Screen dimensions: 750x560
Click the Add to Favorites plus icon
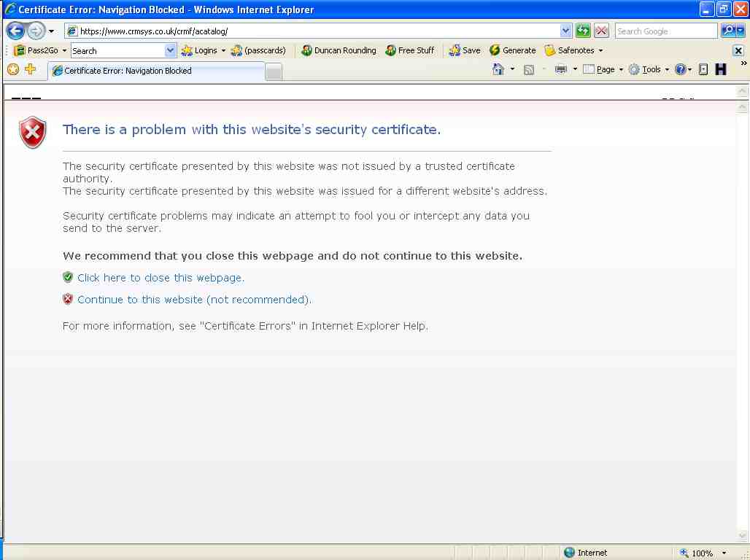30,69
